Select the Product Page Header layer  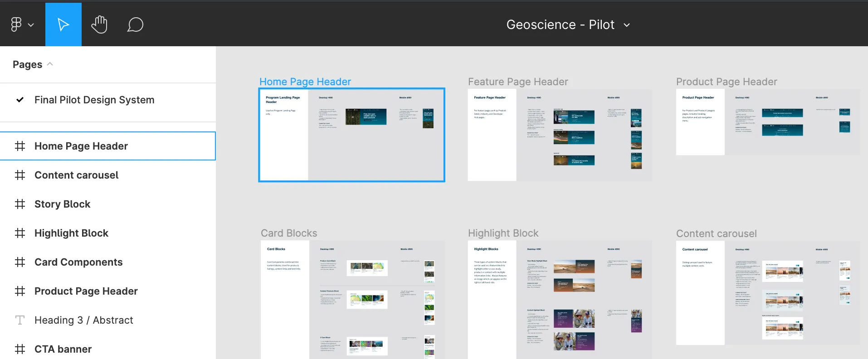click(x=108, y=291)
